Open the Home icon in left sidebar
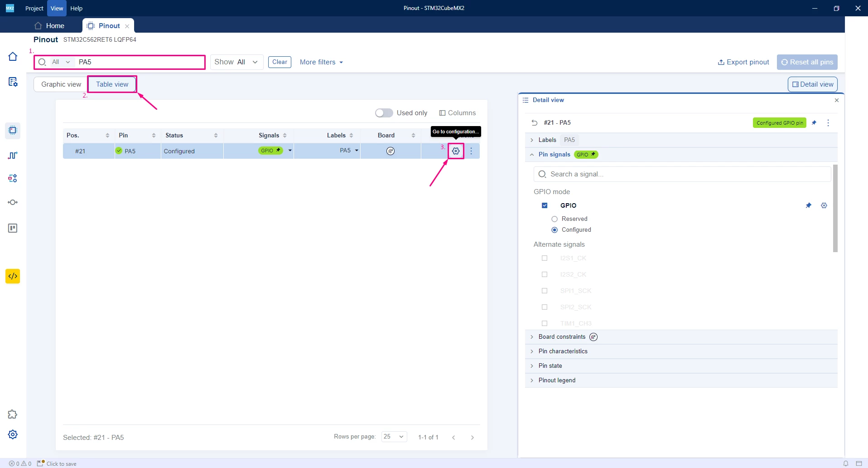Image resolution: width=868 pixels, height=468 pixels. tap(13, 57)
